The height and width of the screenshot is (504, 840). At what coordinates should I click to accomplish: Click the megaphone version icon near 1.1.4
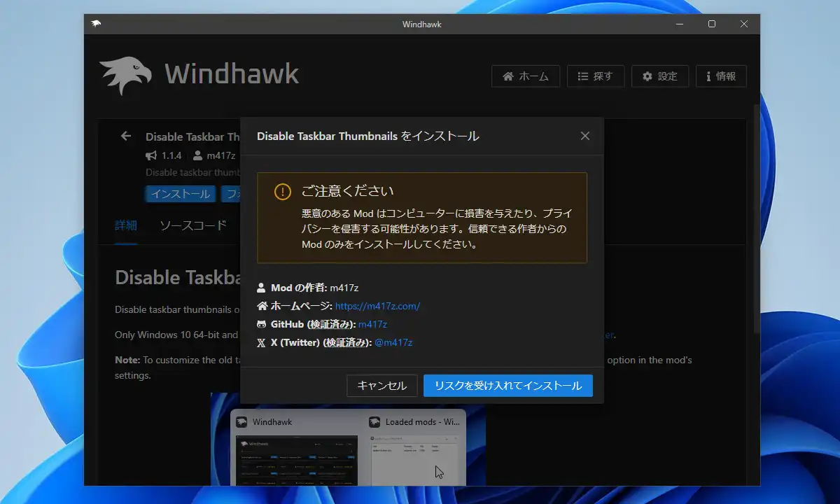(x=151, y=155)
